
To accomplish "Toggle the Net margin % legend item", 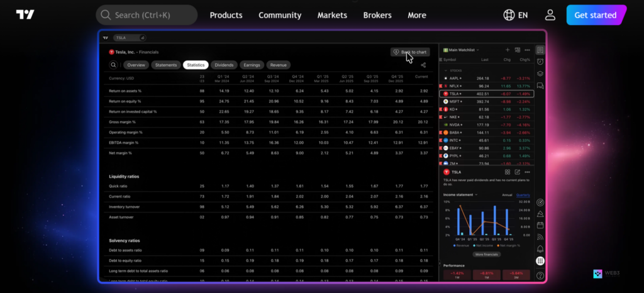I will point(509,245).
